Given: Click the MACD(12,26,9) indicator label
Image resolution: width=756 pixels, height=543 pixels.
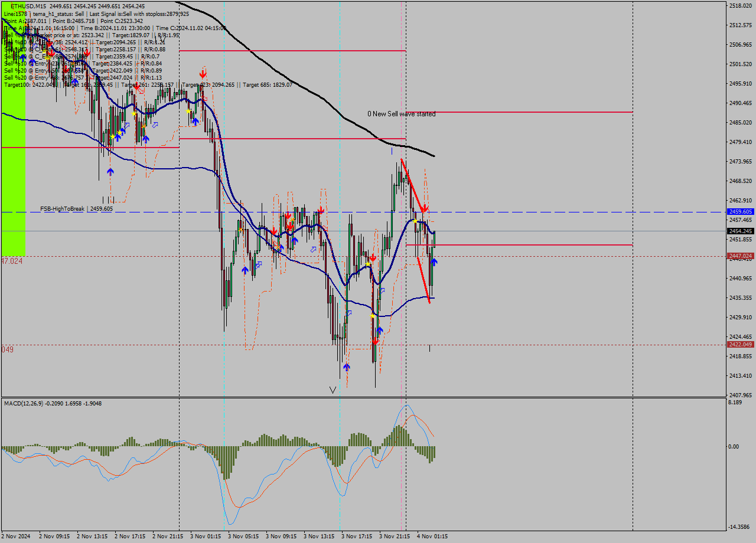Looking at the screenshot, I should pos(53,404).
